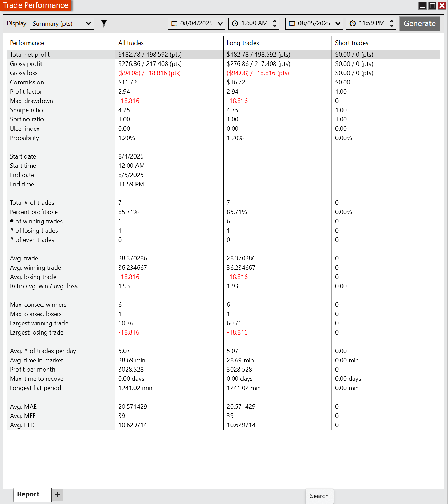Select the Avg. MFE row label
448x504 pixels.
tap(23, 416)
